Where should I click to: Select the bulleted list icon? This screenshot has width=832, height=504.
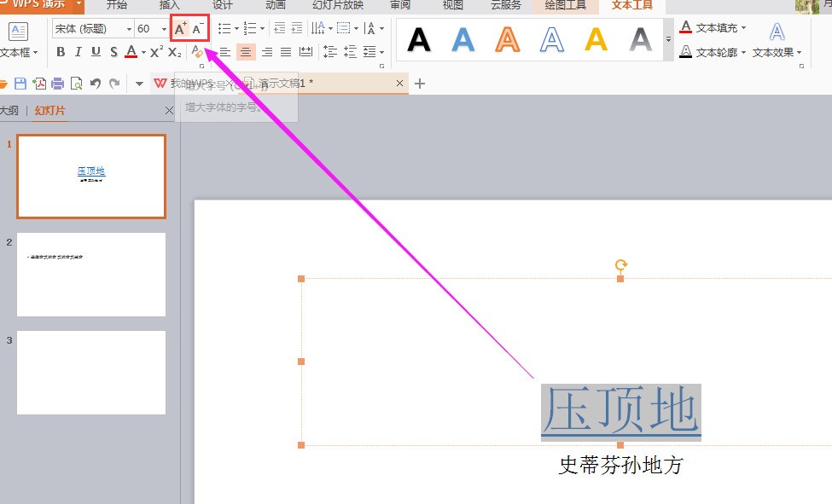[x=224, y=26]
